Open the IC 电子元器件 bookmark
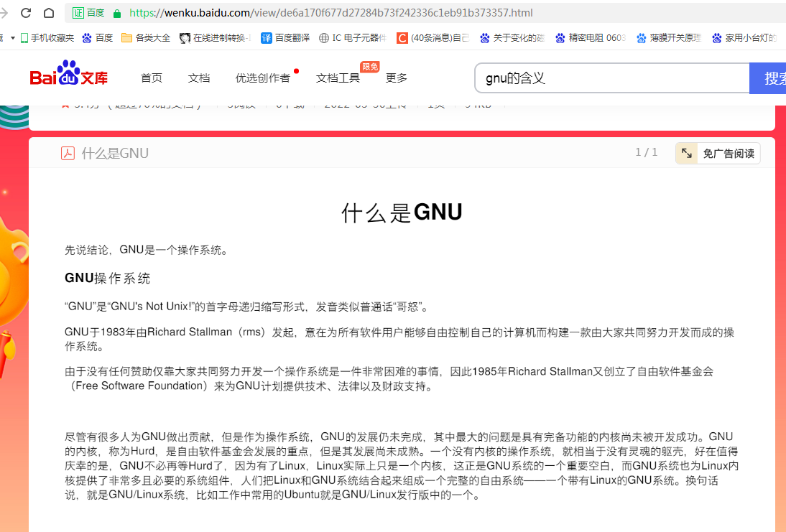Viewport: 786px width, 532px height. pos(353,39)
